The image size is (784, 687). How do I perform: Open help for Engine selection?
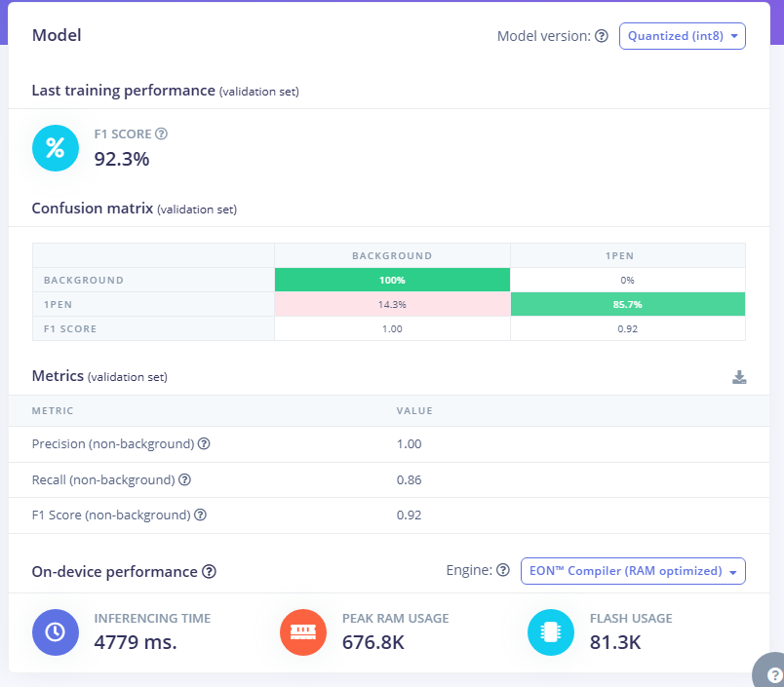502,570
